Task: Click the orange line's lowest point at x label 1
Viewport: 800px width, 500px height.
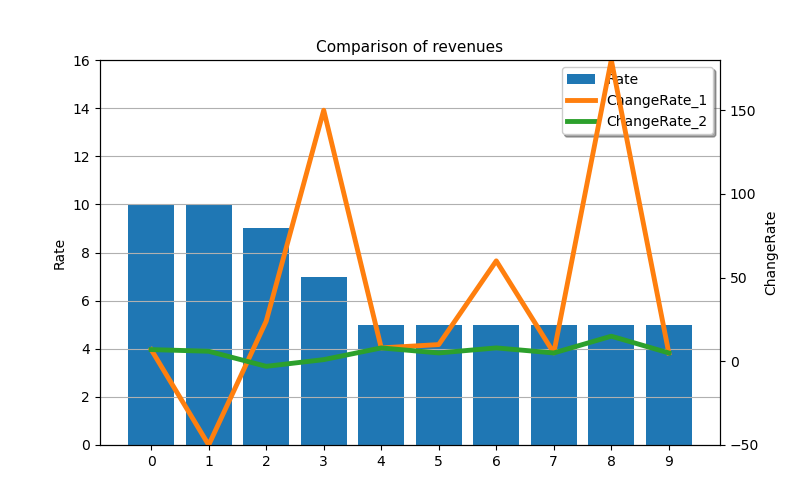Action: point(209,442)
